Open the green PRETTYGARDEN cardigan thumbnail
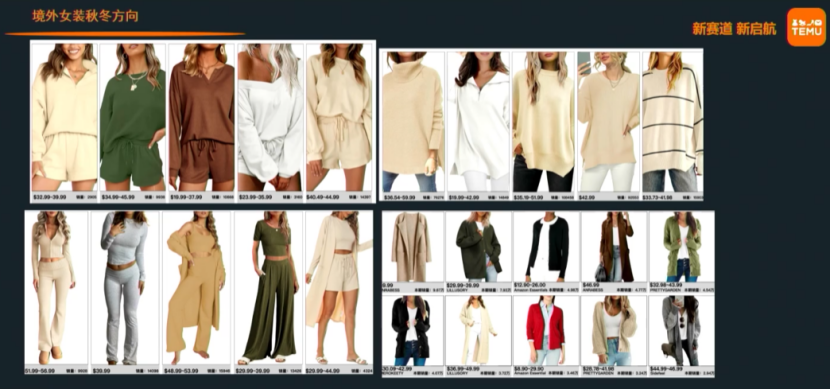 pos(682,247)
